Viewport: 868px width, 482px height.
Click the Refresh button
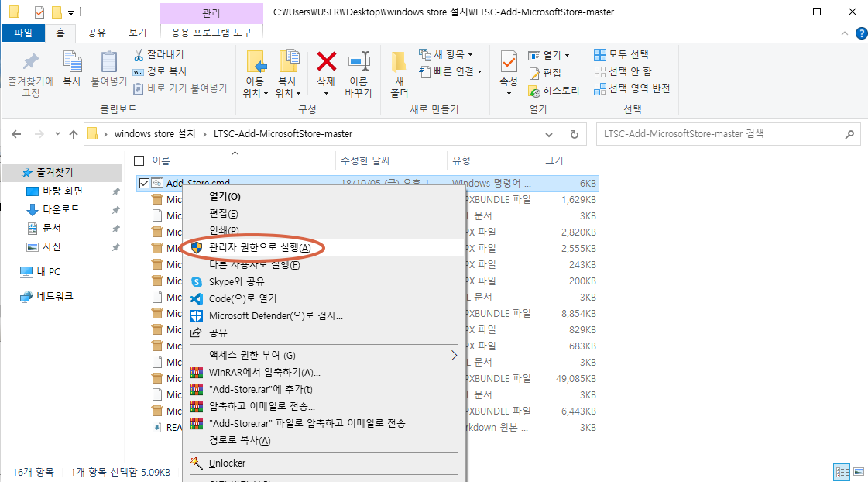575,135
